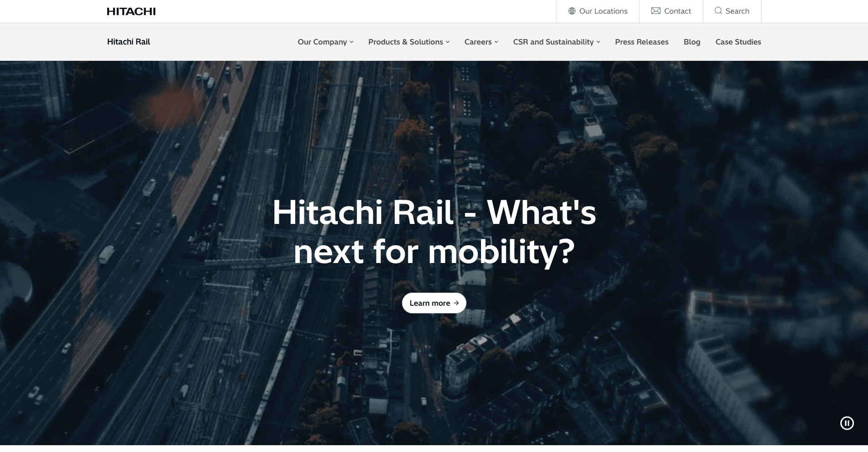
Task: Click the envelope icon beside Contact
Action: (656, 11)
